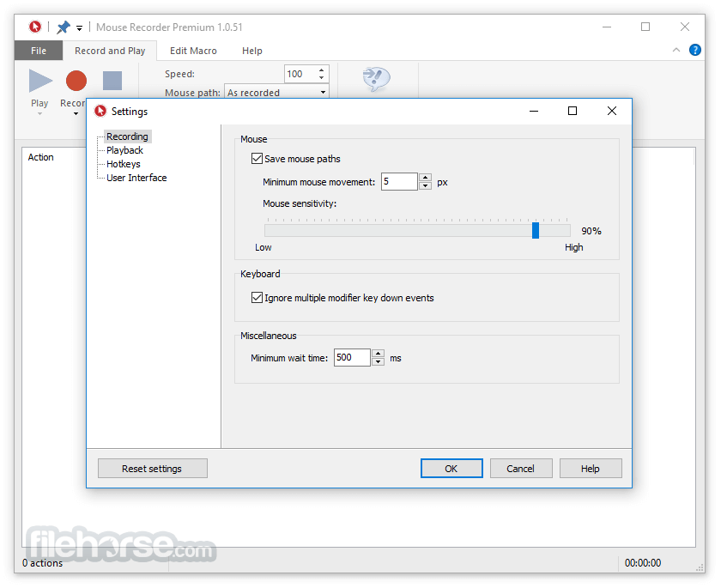Select Hotkeys in settings tree
The image size is (721, 588).
click(124, 164)
